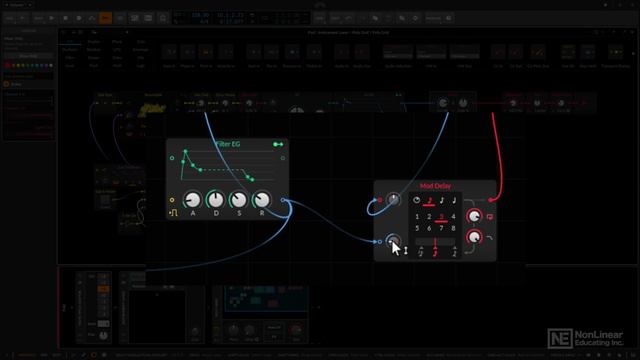The image size is (640, 360).
Task: Click the Filter EG R (release) knob
Action: tap(262, 200)
